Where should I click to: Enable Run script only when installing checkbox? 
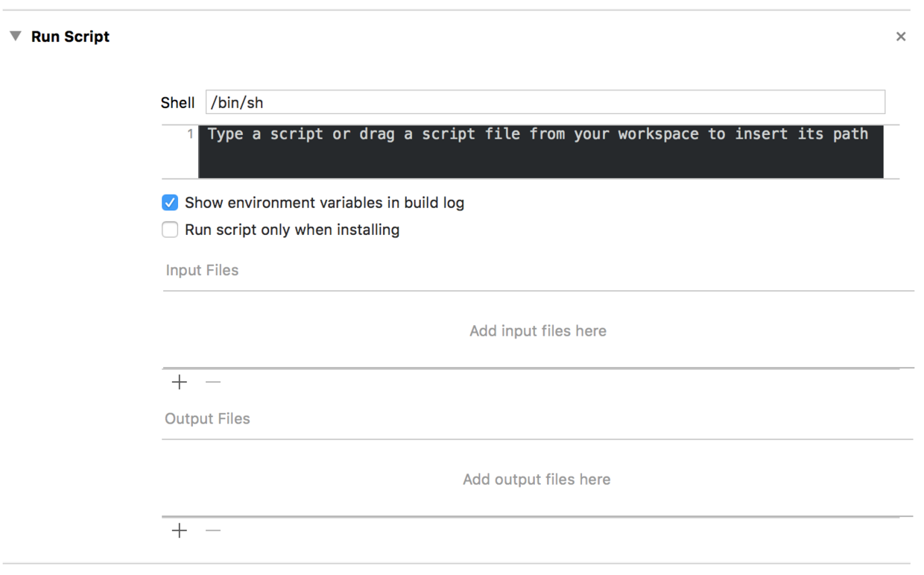pyautogui.click(x=170, y=230)
